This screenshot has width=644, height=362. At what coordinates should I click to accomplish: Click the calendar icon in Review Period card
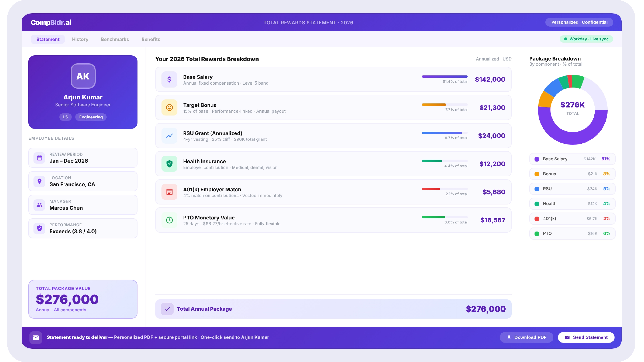pos(39,158)
